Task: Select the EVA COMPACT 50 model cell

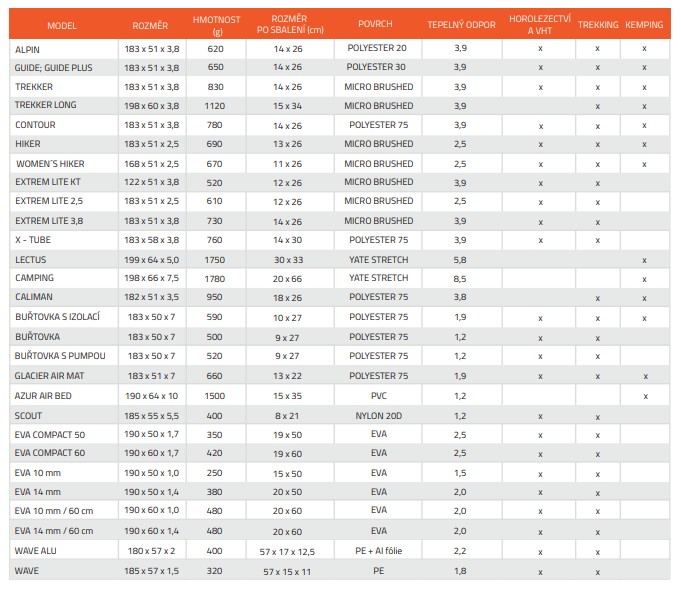Action: coord(50,435)
